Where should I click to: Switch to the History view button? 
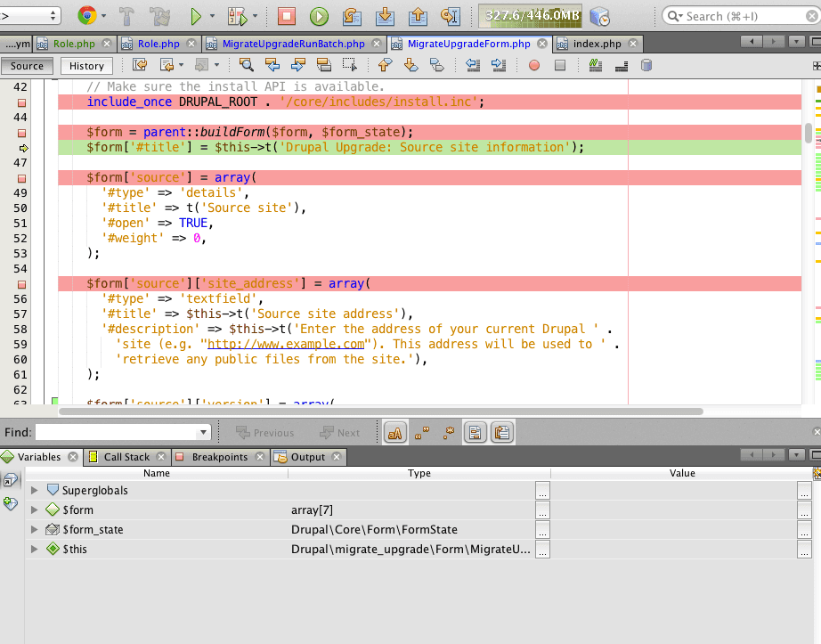coord(86,66)
